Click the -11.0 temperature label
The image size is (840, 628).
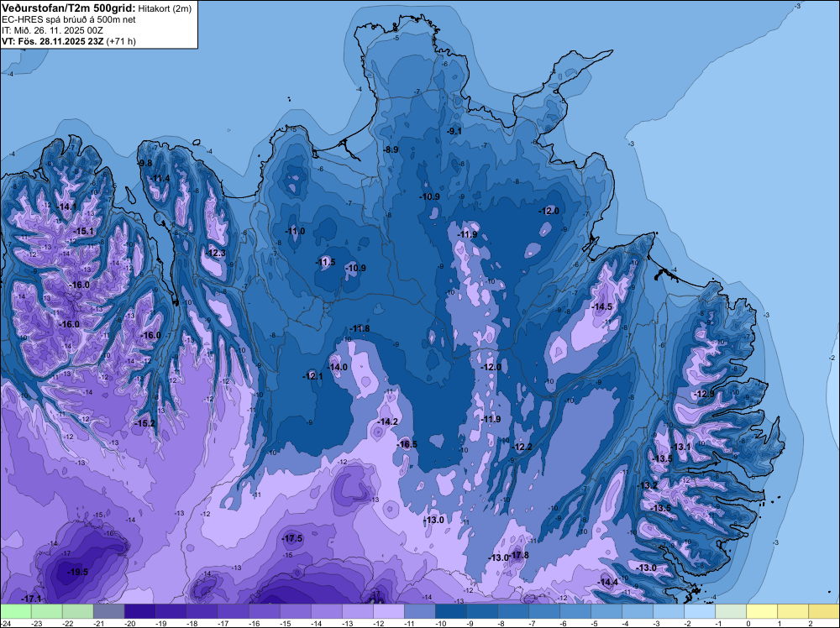(295, 231)
